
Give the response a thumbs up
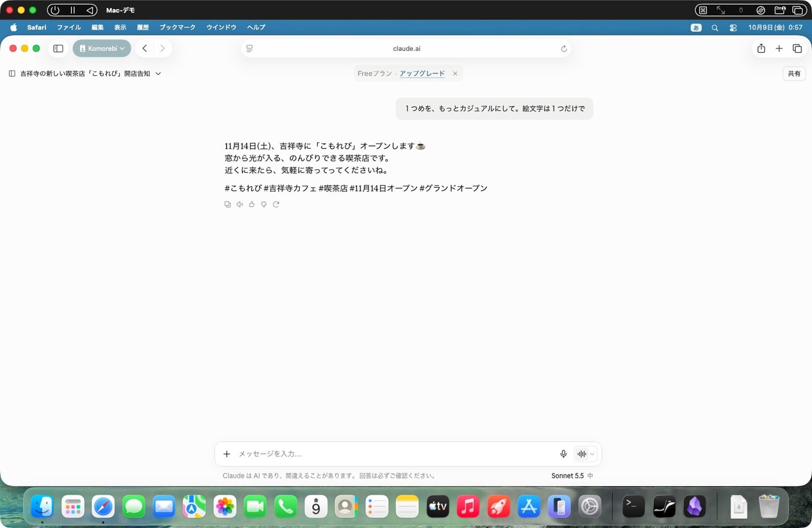point(252,204)
